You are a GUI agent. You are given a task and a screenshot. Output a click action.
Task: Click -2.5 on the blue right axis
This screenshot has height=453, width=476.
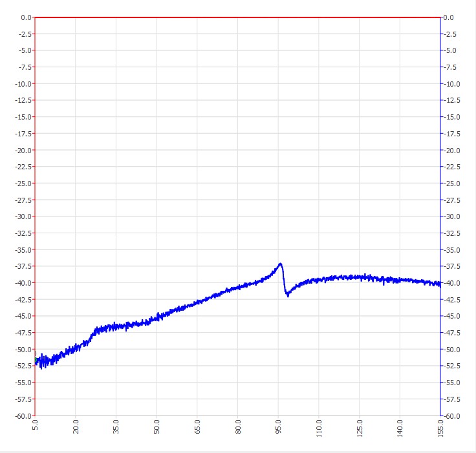click(450, 34)
